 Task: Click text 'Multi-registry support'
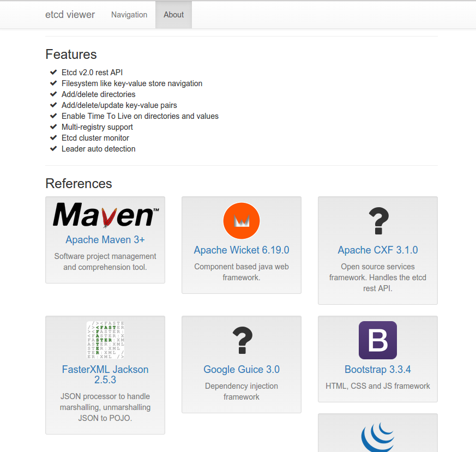(97, 127)
